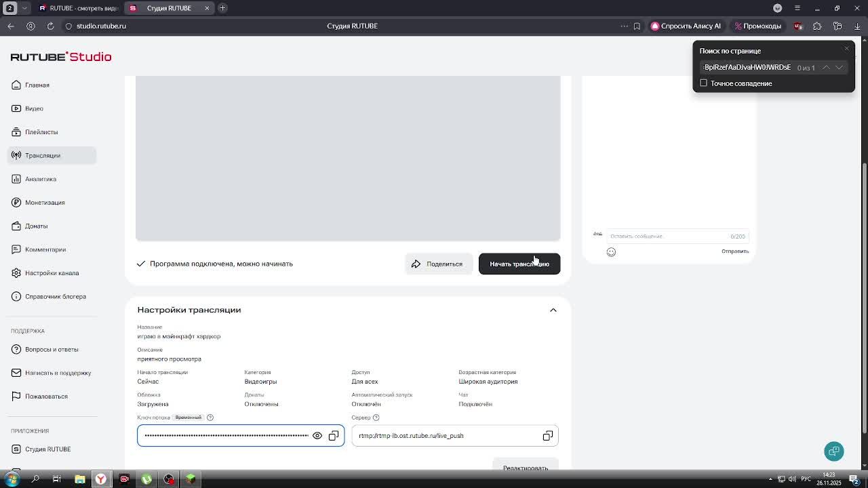Click the Студия RUTUBE app icon
868x488 pixels.
click(16, 449)
